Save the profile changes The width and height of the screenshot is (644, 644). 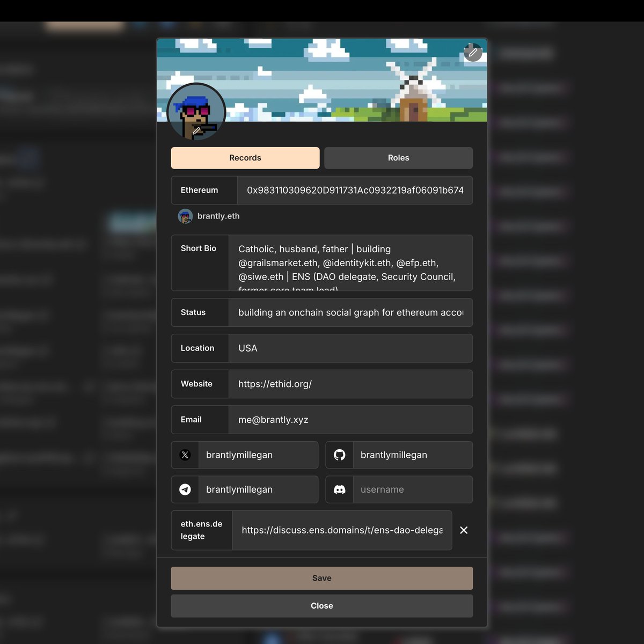click(322, 578)
